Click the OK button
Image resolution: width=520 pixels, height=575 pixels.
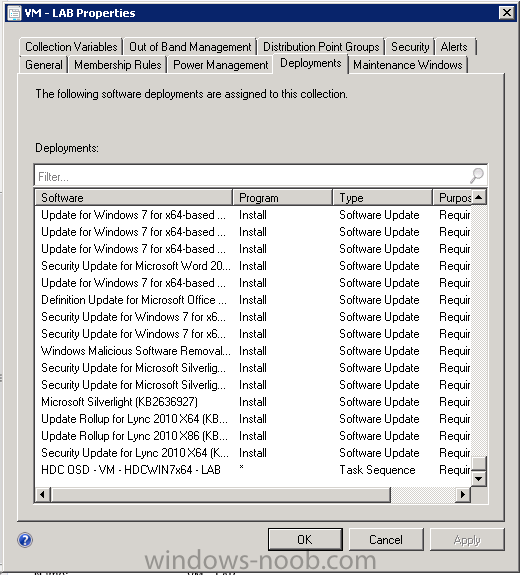click(x=305, y=539)
